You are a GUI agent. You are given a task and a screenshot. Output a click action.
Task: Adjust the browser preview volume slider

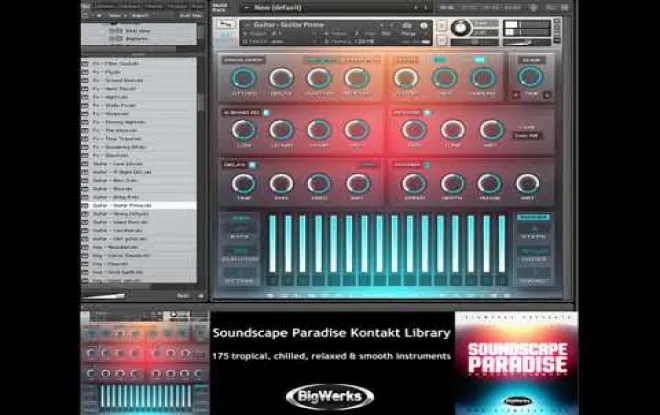(105, 296)
